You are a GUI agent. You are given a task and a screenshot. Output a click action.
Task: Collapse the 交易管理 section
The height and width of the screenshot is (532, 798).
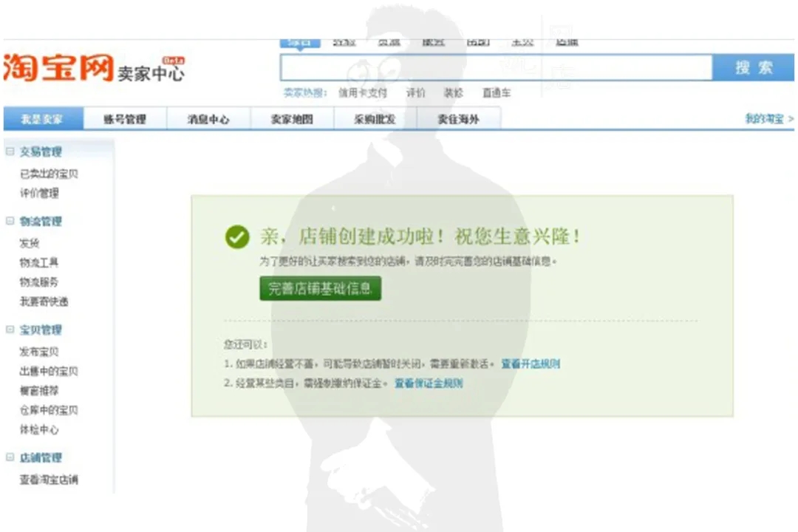pyautogui.click(x=9, y=151)
